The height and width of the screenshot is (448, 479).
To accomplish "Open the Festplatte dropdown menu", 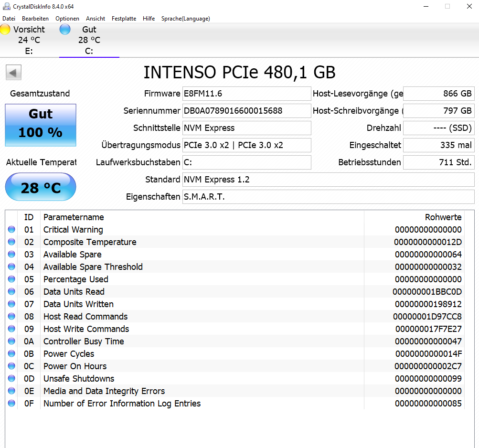I will pyautogui.click(x=124, y=19).
